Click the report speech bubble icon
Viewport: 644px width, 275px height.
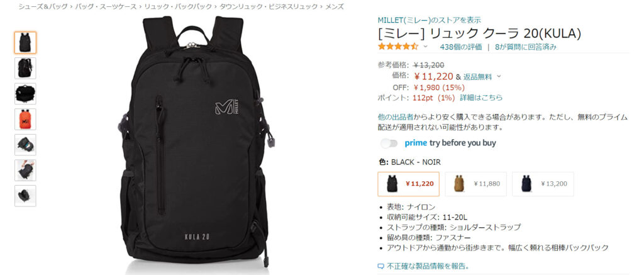pyautogui.click(x=380, y=266)
